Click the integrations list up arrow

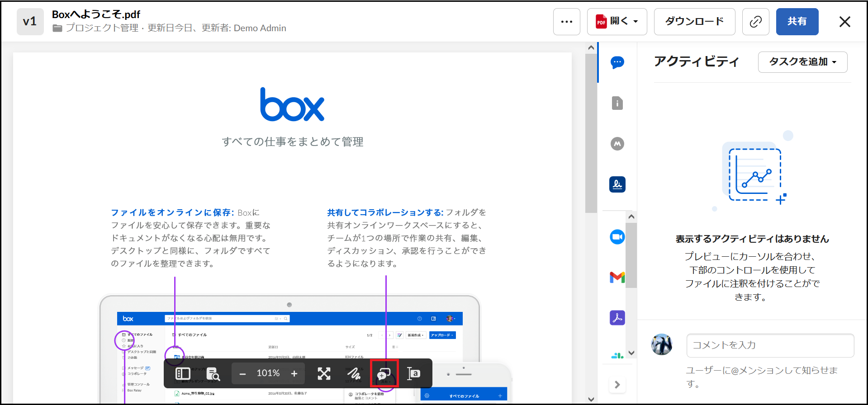pos(631,217)
